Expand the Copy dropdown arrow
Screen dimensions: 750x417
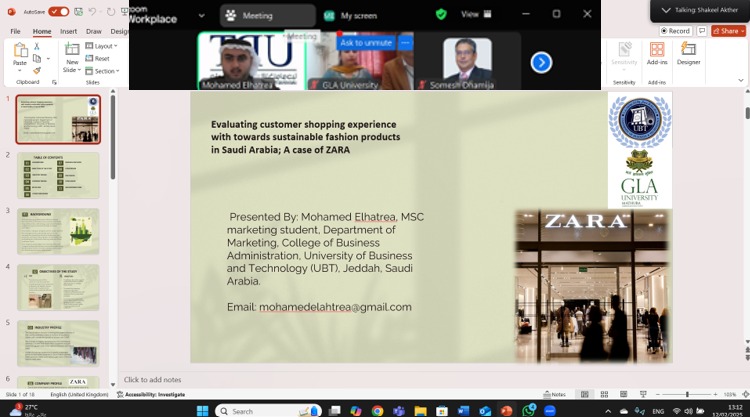tap(48, 59)
